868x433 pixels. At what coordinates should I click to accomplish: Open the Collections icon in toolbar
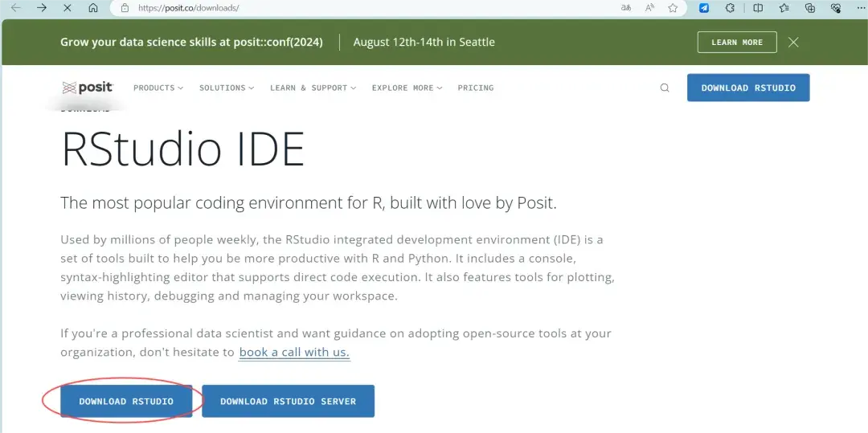810,8
